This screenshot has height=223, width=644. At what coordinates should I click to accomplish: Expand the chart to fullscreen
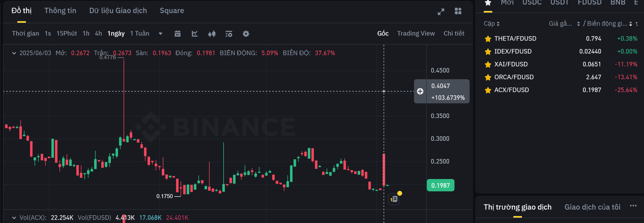tap(441, 12)
